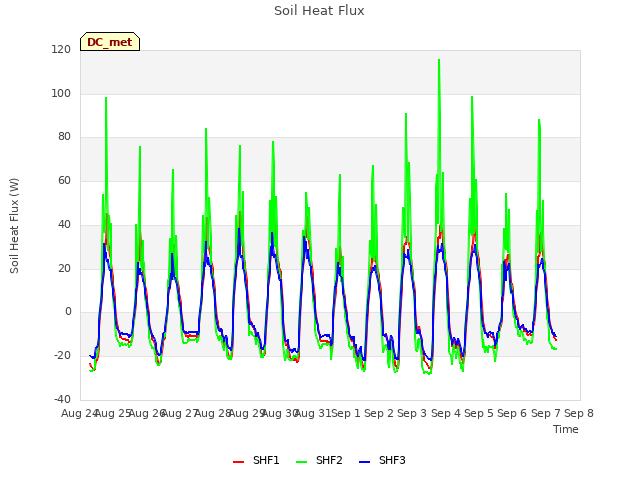The width and height of the screenshot is (640, 480).
Task: Click the tallest SHF2 peak near Sep 4
Action: [x=439, y=60]
